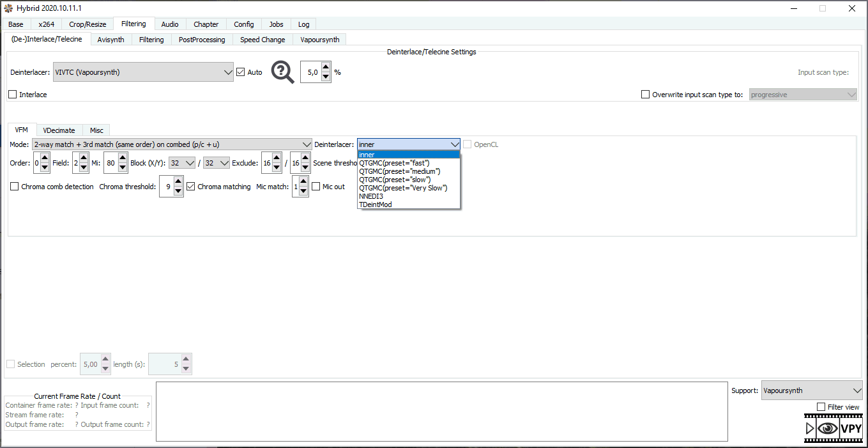Screen dimensions: 868x448
Task: Open the x264 main tab
Action: coord(46,24)
